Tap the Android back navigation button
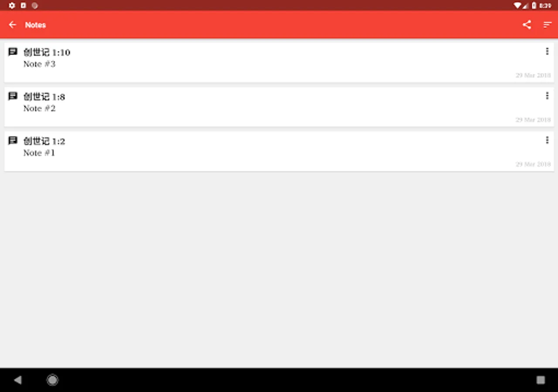The width and height of the screenshot is (558, 392). [18, 380]
